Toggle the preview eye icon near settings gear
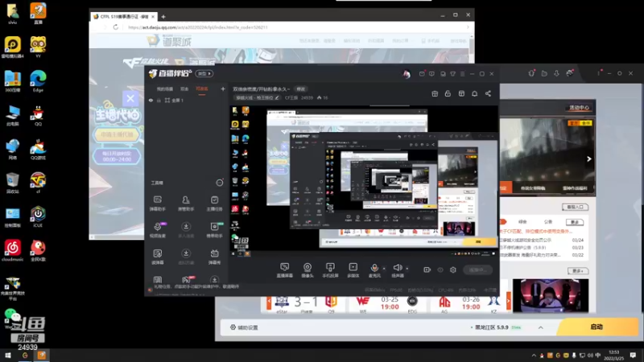The image size is (644, 362). [x=440, y=269]
